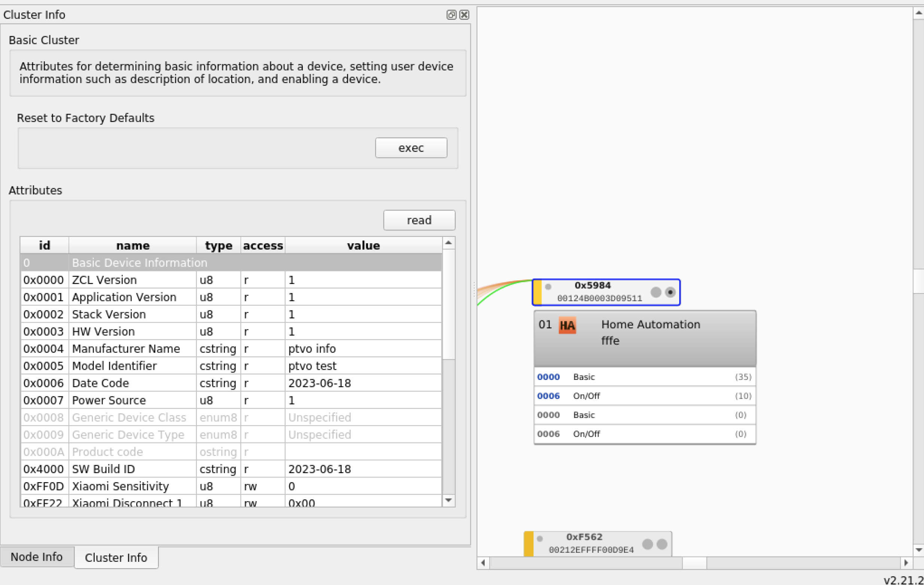Click the small status dot left of 0x5984
Screen dimensions: 924x585
point(548,286)
